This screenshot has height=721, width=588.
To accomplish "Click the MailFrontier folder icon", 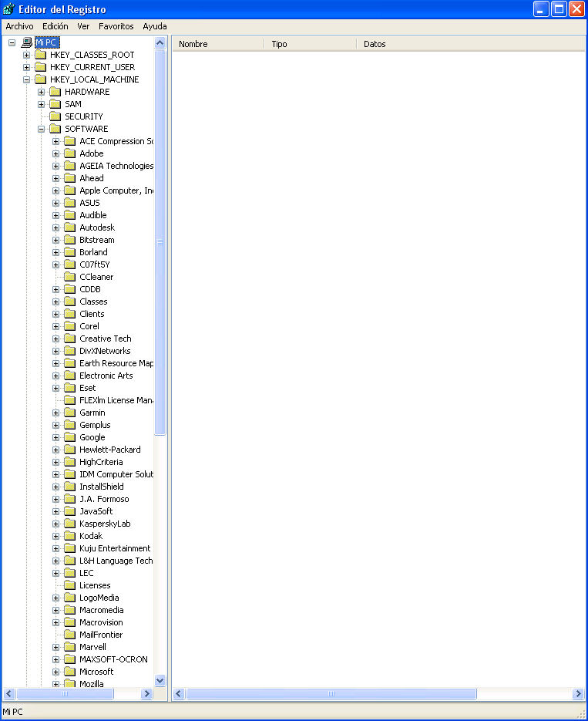I will [70, 635].
